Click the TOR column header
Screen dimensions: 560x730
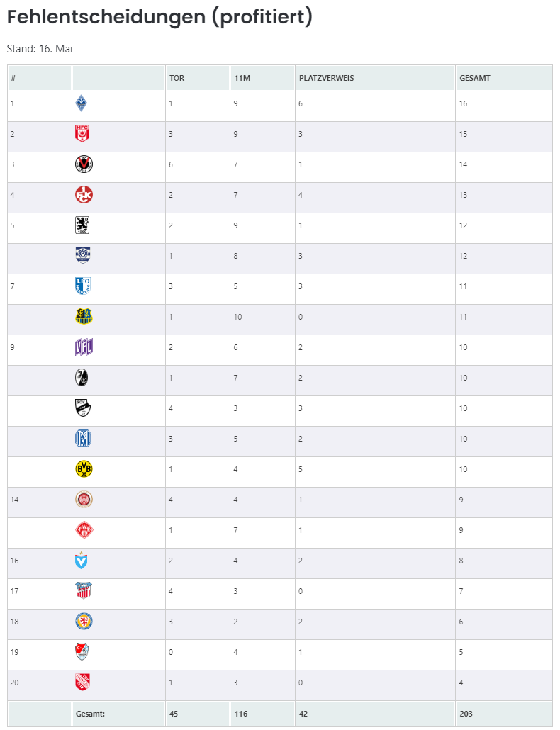177,78
